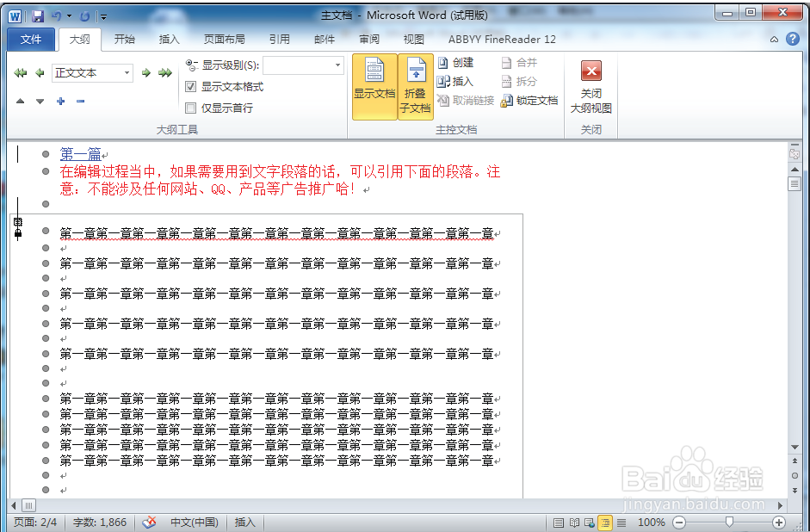Open the 文件 tab
810x532 pixels.
pyautogui.click(x=31, y=40)
